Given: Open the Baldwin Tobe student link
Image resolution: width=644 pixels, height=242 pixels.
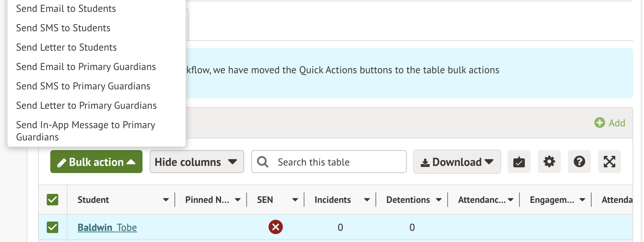Looking at the screenshot, I should tap(107, 228).
